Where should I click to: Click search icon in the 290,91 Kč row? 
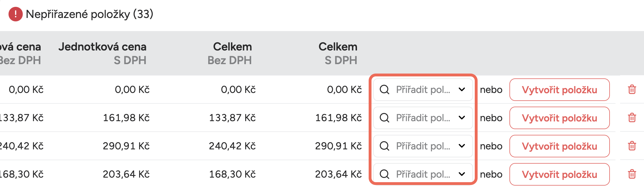[x=385, y=146]
